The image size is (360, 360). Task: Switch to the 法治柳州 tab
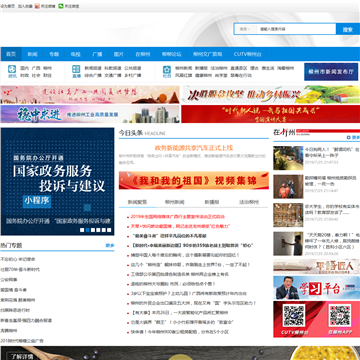tap(249, 202)
